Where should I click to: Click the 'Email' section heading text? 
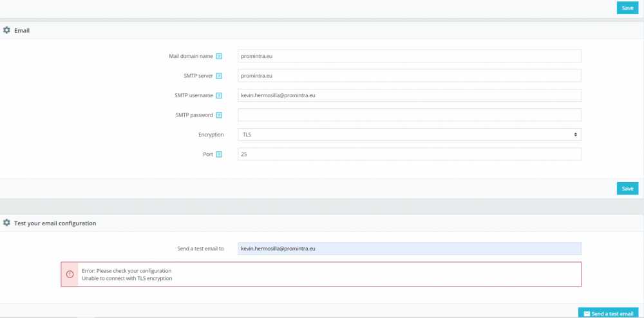point(22,30)
